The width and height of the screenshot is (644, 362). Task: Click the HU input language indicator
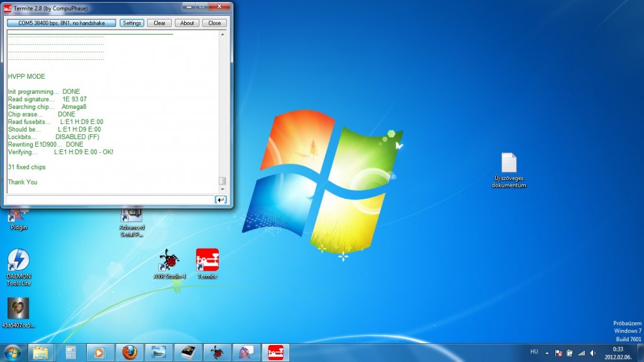pyautogui.click(x=534, y=352)
